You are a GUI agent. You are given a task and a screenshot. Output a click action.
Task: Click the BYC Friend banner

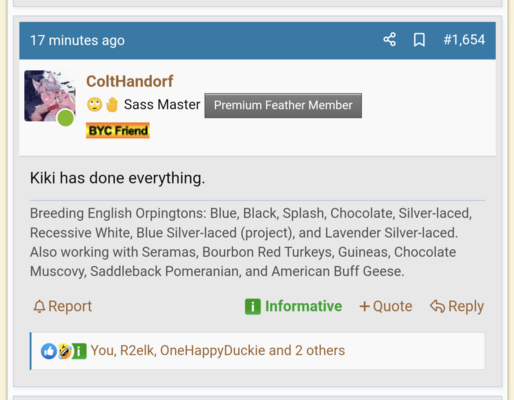pos(118,130)
